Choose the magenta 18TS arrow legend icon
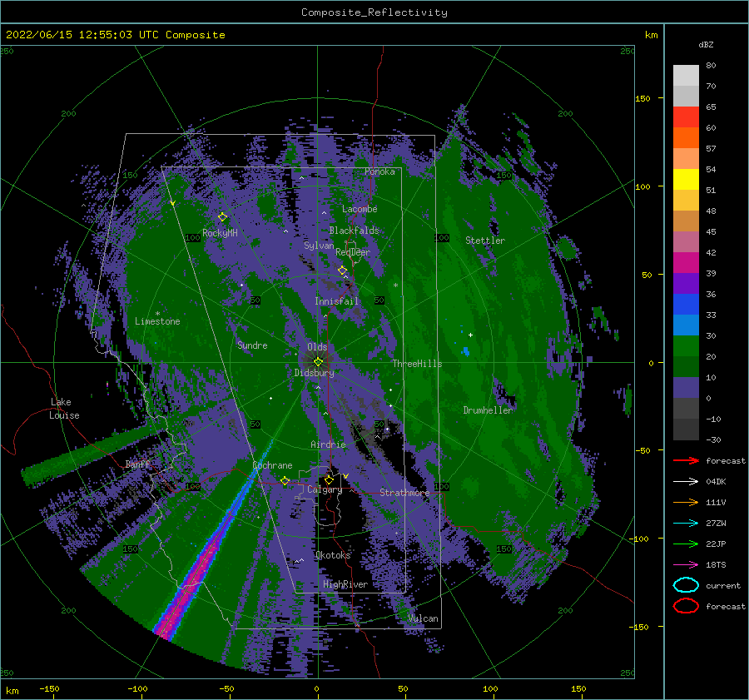This screenshot has width=749, height=700. (x=686, y=565)
